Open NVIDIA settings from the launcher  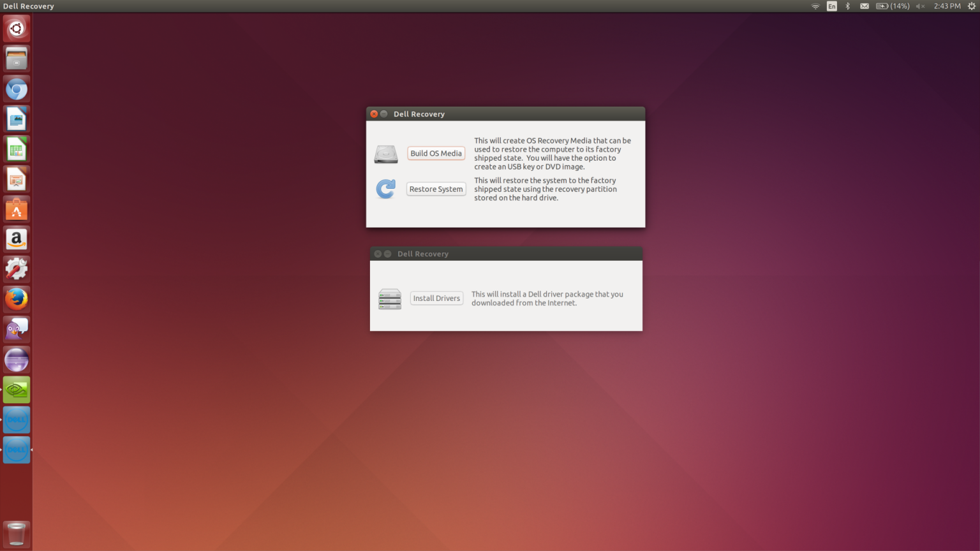[17, 390]
